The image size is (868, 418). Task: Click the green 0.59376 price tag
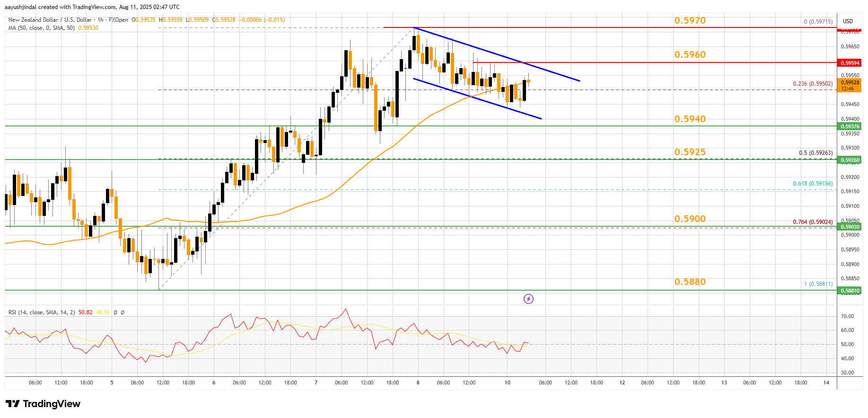[850, 126]
